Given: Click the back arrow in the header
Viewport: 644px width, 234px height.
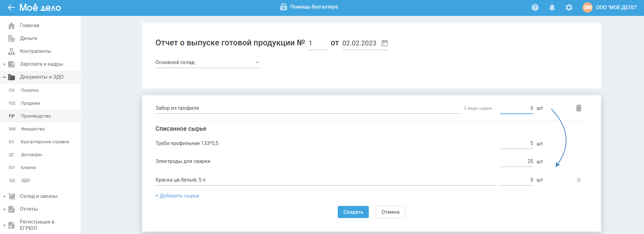Looking at the screenshot, I should 11,7.
